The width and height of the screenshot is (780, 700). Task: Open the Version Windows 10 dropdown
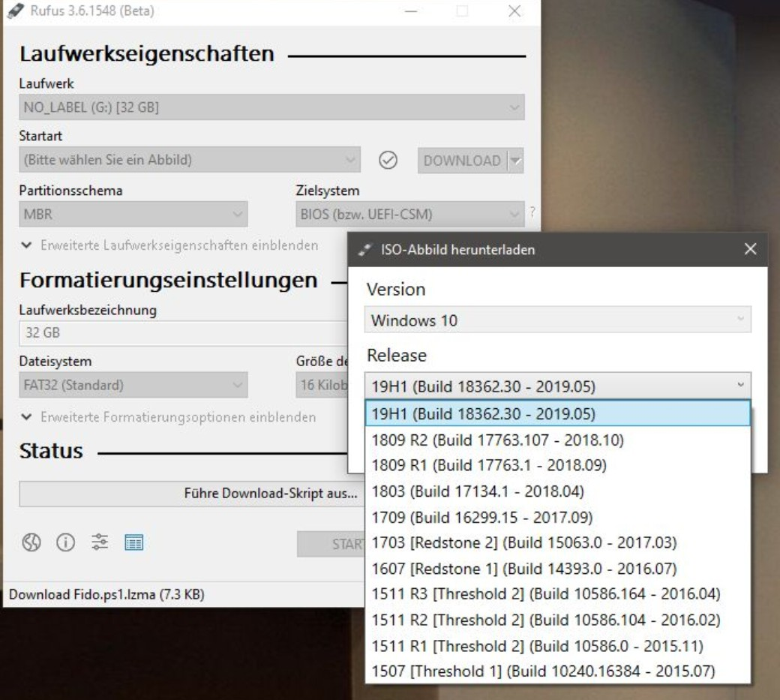coord(558,320)
